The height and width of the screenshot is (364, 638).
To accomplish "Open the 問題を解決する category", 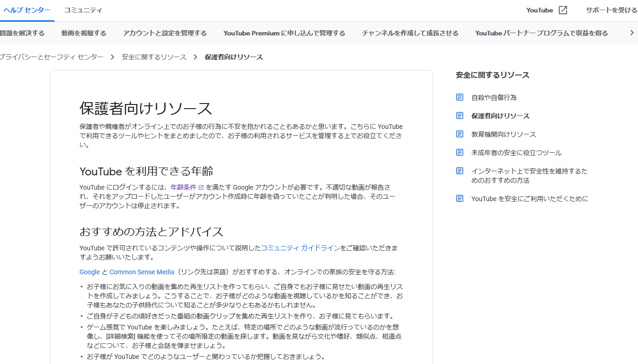I will (x=22, y=33).
